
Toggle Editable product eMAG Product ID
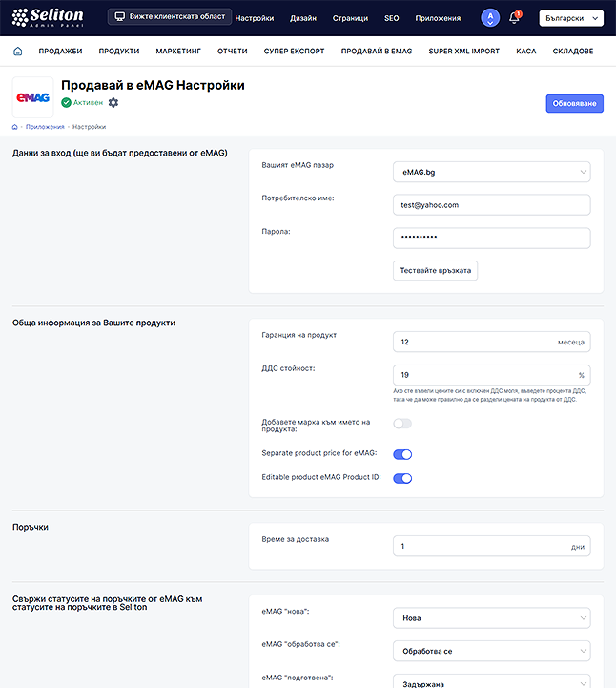click(402, 478)
